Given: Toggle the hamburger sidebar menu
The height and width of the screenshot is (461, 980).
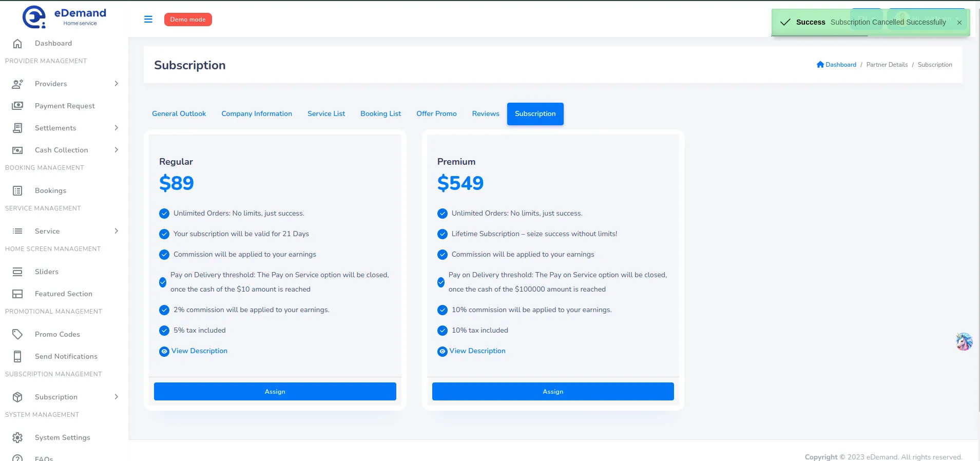Looking at the screenshot, I should coord(148,20).
